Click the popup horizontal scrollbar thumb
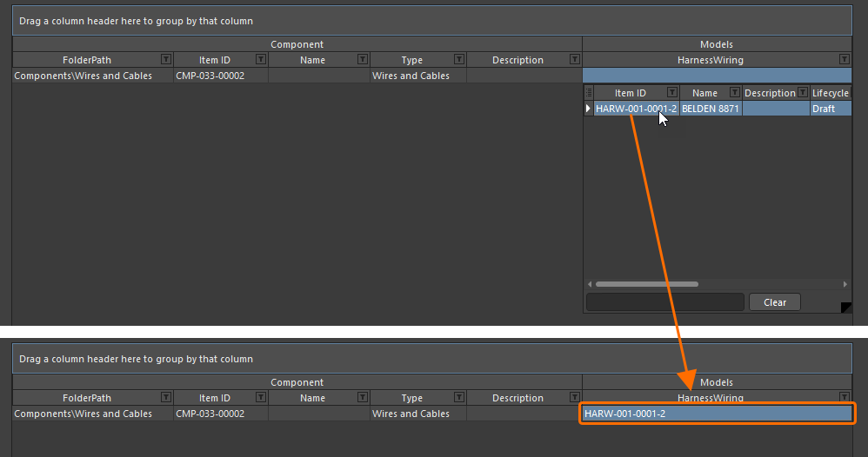868x457 pixels. click(x=646, y=284)
